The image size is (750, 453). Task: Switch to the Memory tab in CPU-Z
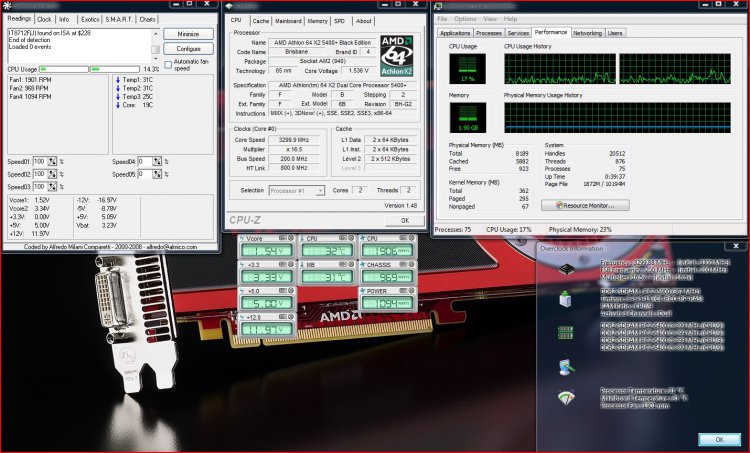317,21
